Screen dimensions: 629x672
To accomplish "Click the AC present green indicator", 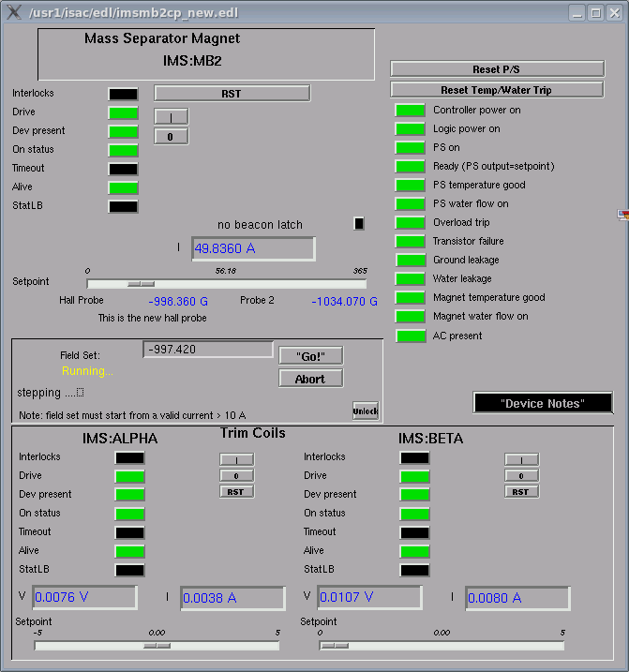I will coord(410,336).
